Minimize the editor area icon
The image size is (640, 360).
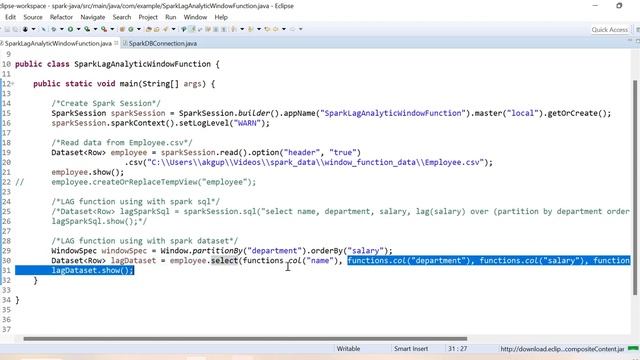[x=630, y=41]
